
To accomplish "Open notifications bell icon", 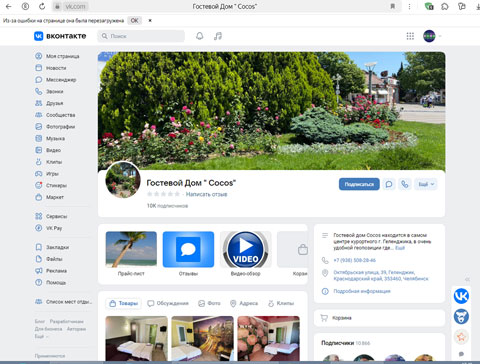I will pyautogui.click(x=200, y=36).
